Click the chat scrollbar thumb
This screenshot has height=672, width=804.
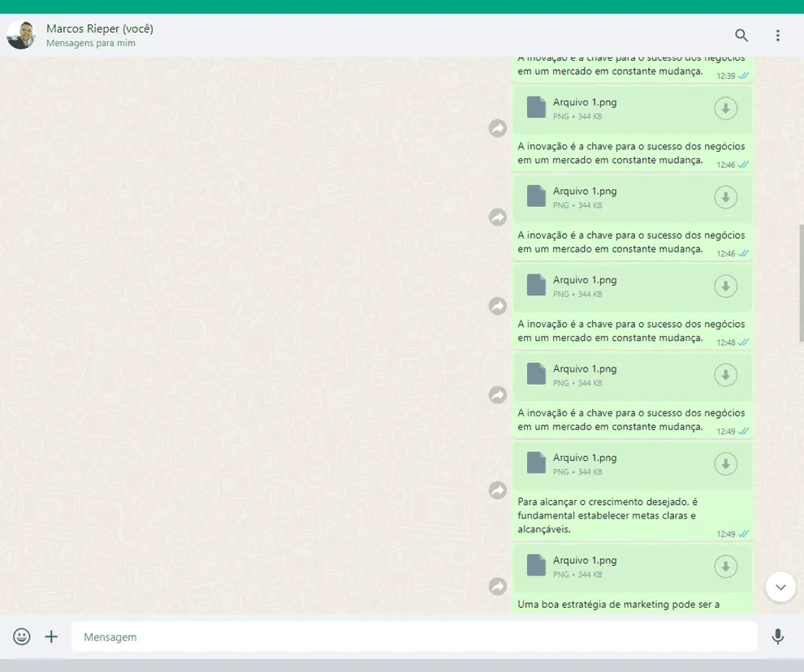pyautogui.click(x=801, y=283)
